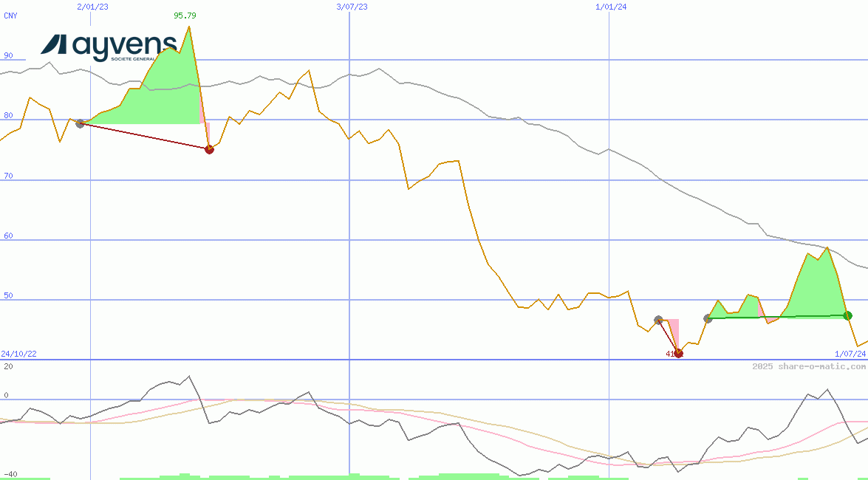Select the 3/07/23 date label
The image size is (868, 480).
[x=352, y=7]
